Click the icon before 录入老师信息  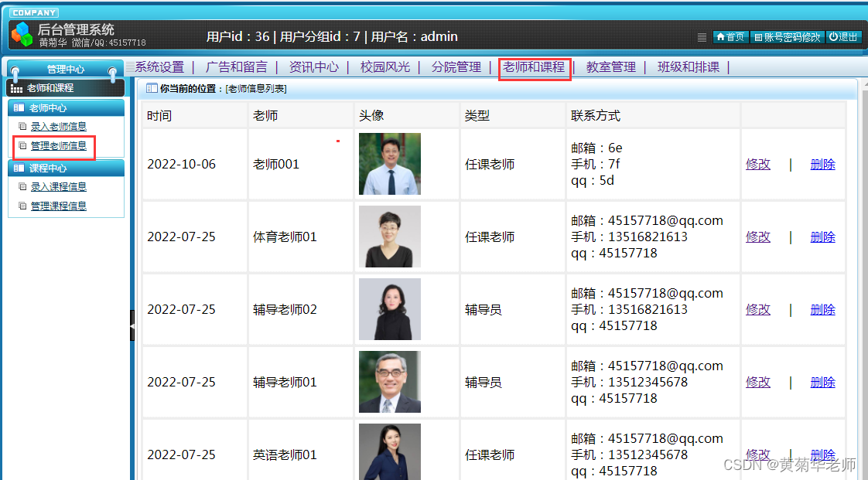(x=22, y=126)
